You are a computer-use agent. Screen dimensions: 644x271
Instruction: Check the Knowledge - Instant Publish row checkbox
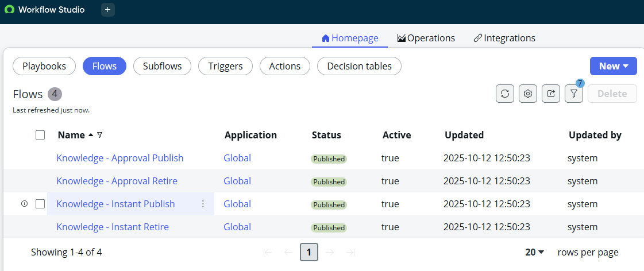coord(40,204)
